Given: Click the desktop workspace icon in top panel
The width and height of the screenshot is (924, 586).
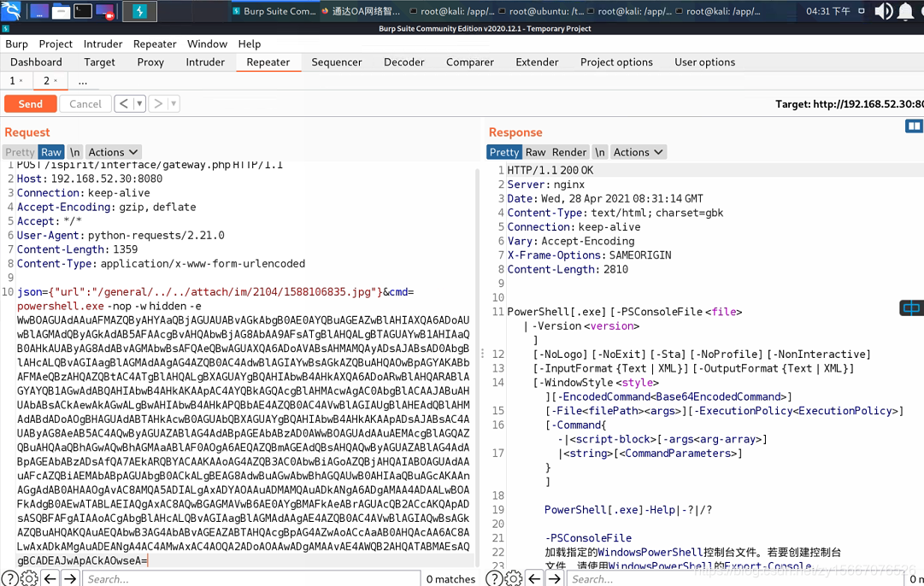Looking at the screenshot, I should coord(39,11).
